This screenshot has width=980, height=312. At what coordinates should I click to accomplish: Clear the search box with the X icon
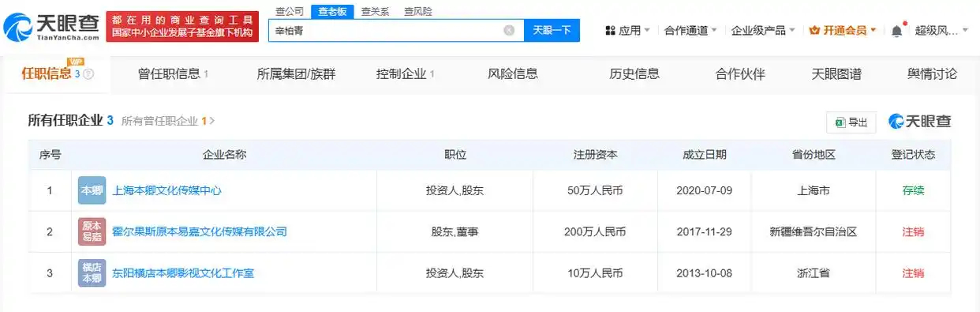tap(509, 30)
